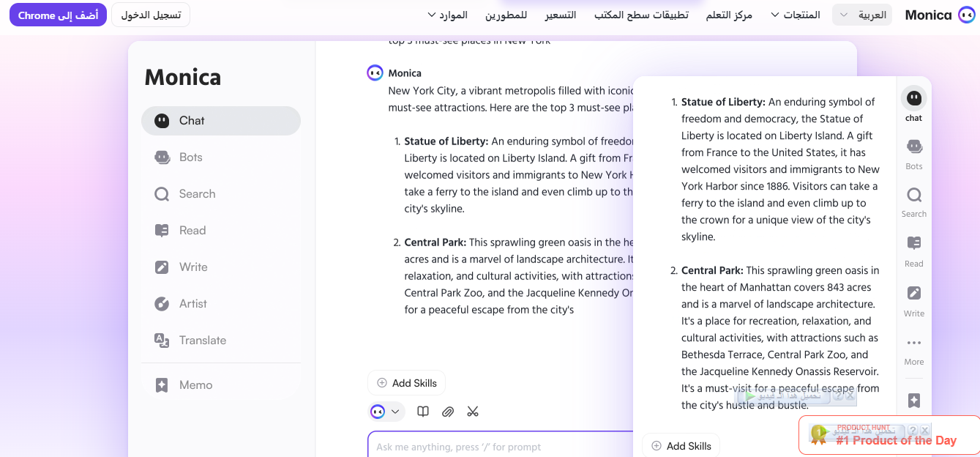Open the book icon beside the paperclip

[x=423, y=412]
